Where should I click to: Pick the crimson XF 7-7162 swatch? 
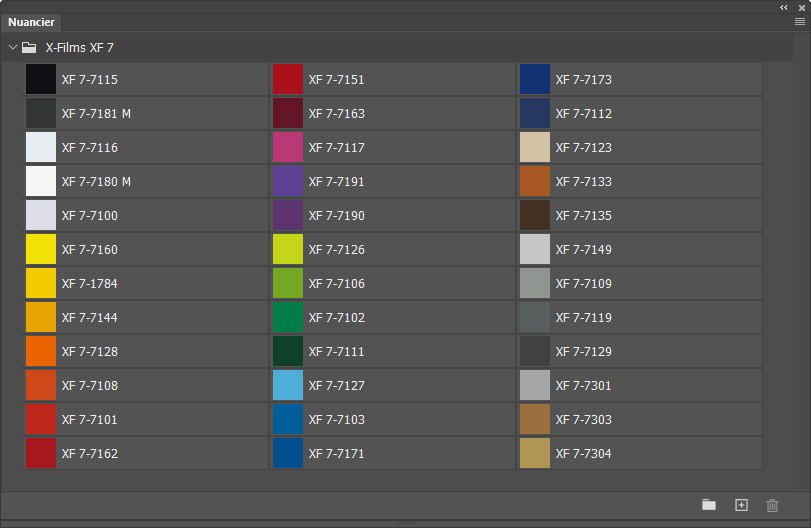click(x=41, y=453)
